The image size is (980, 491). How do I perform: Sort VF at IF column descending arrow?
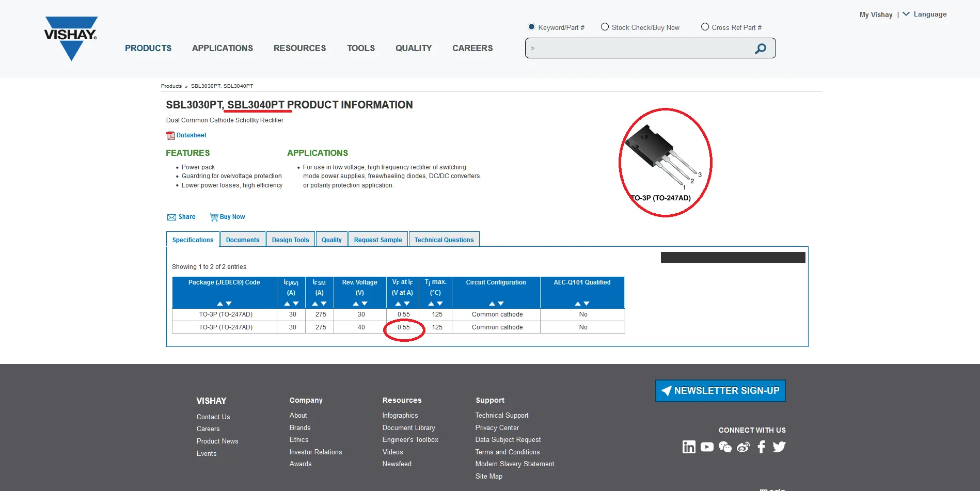pyautogui.click(x=407, y=304)
